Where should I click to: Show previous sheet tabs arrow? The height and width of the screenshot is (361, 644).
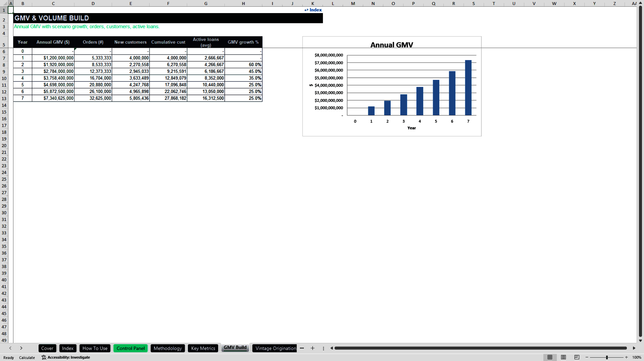[10, 348]
